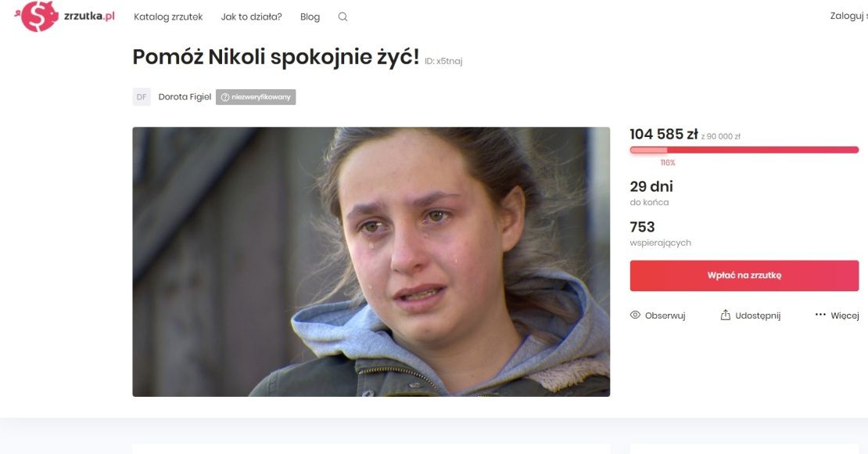The image size is (868, 454).
Task: Open Jak to działa? page
Action: (251, 16)
